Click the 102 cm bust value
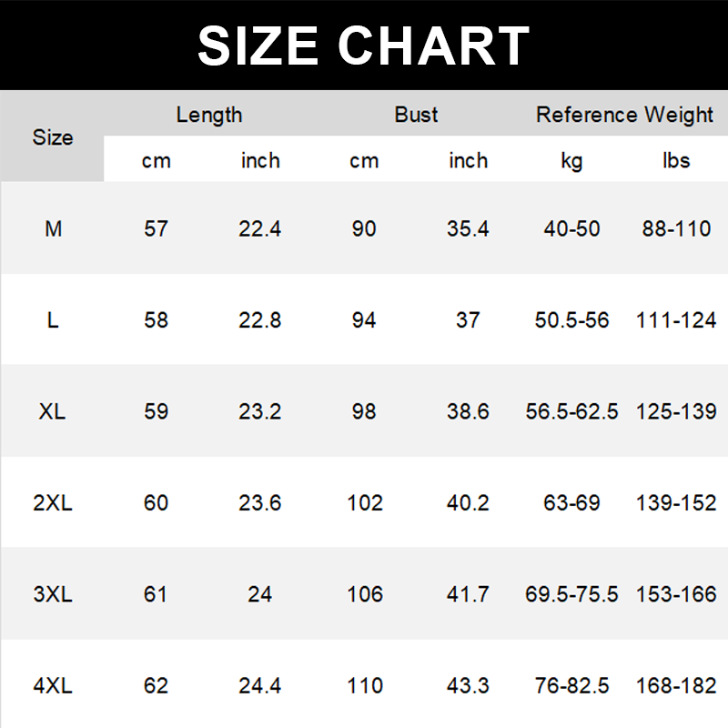The image size is (728, 728). 364,503
